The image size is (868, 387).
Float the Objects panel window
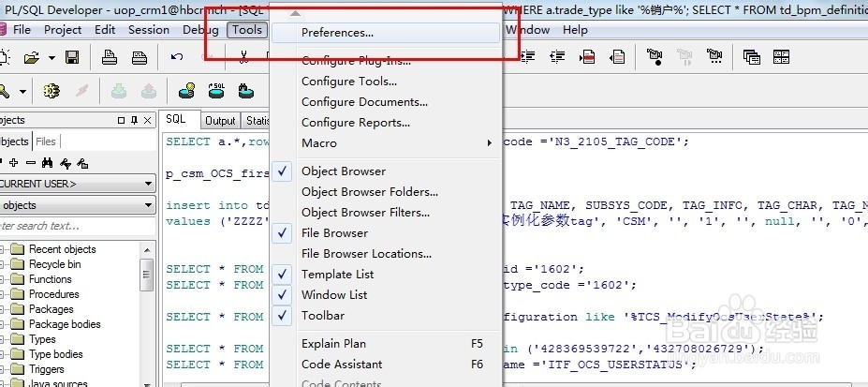[x=121, y=120]
